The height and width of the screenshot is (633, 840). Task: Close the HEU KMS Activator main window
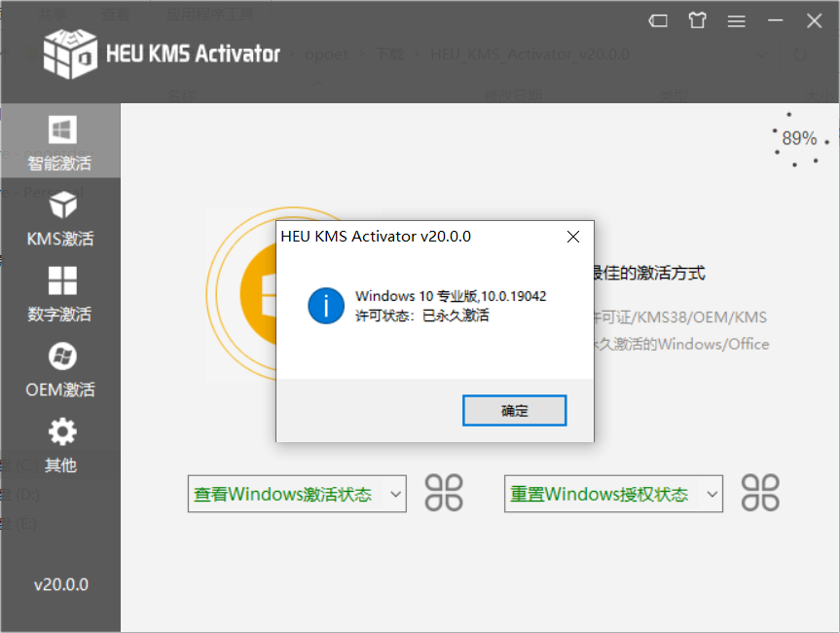click(x=815, y=20)
